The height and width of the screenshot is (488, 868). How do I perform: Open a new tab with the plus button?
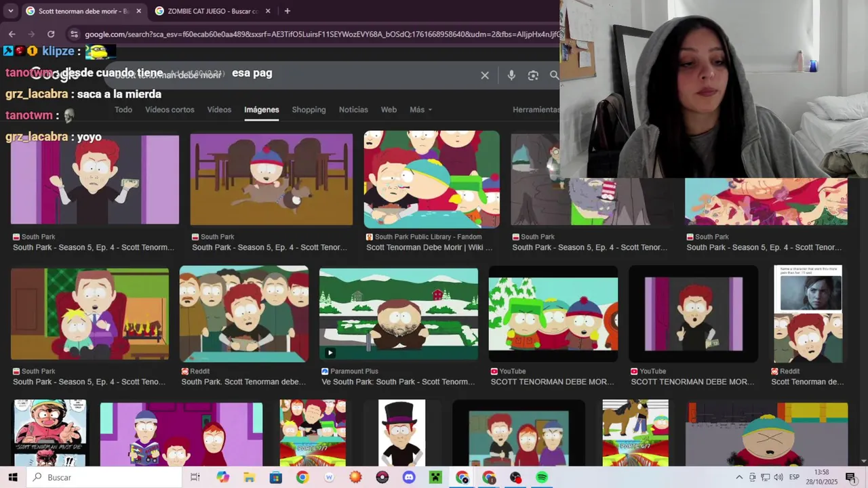coord(288,11)
